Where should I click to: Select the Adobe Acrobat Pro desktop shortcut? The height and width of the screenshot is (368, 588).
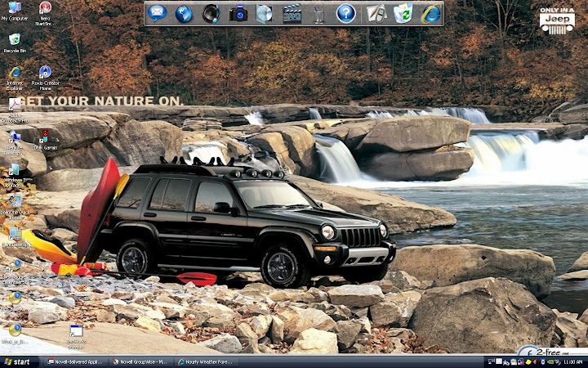pyautogui.click(x=15, y=110)
